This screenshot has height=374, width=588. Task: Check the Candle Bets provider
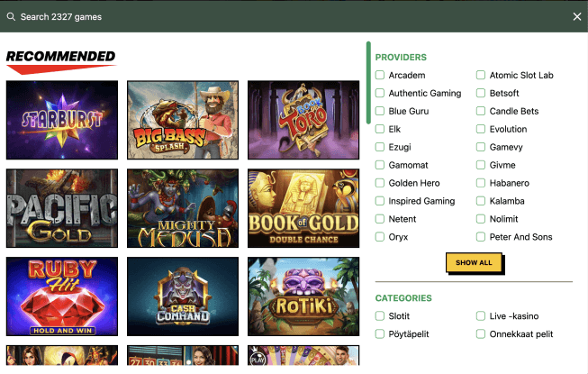click(x=481, y=111)
